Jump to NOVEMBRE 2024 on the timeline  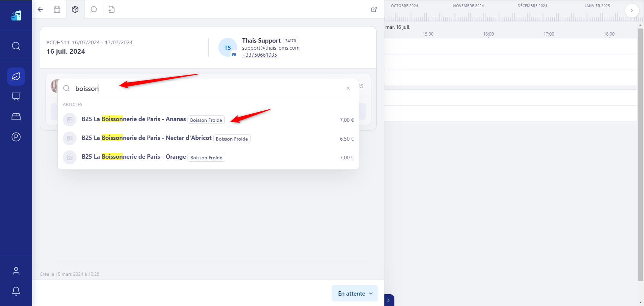pos(469,6)
